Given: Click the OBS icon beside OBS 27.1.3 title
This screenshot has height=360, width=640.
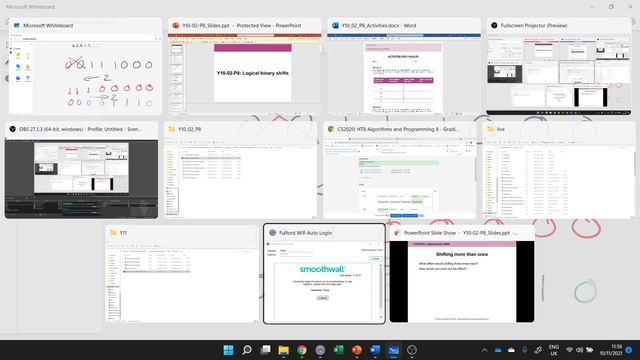Looking at the screenshot, I should pyautogui.click(x=13, y=129).
